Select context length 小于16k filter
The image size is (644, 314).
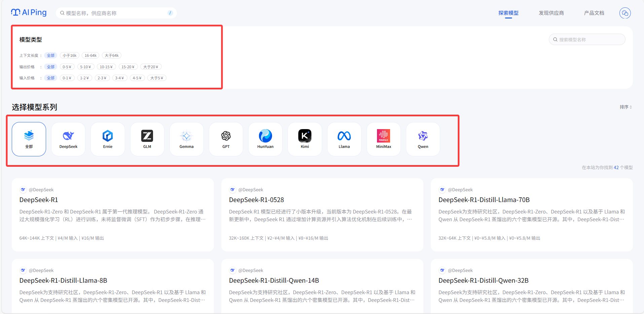[x=70, y=55]
